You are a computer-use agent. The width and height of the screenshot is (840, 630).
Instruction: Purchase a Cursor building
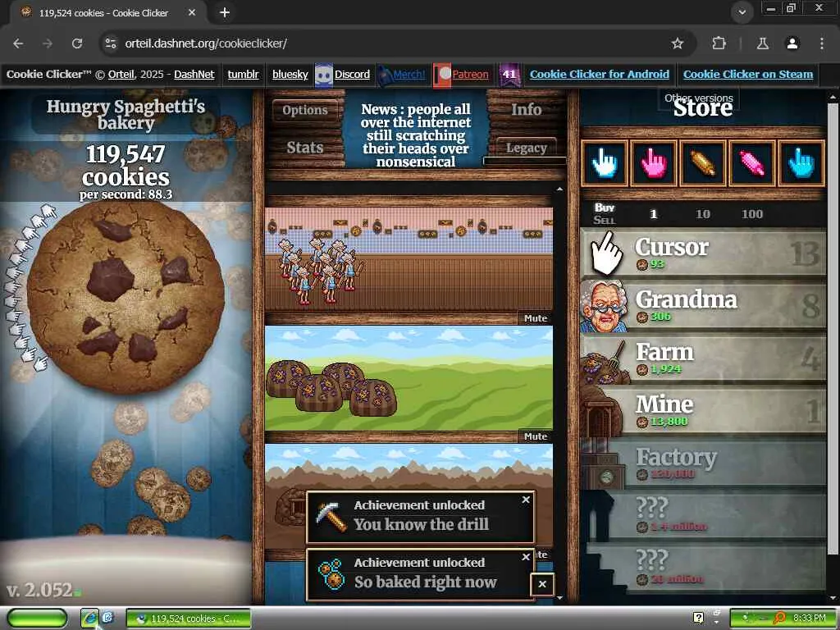pos(703,253)
